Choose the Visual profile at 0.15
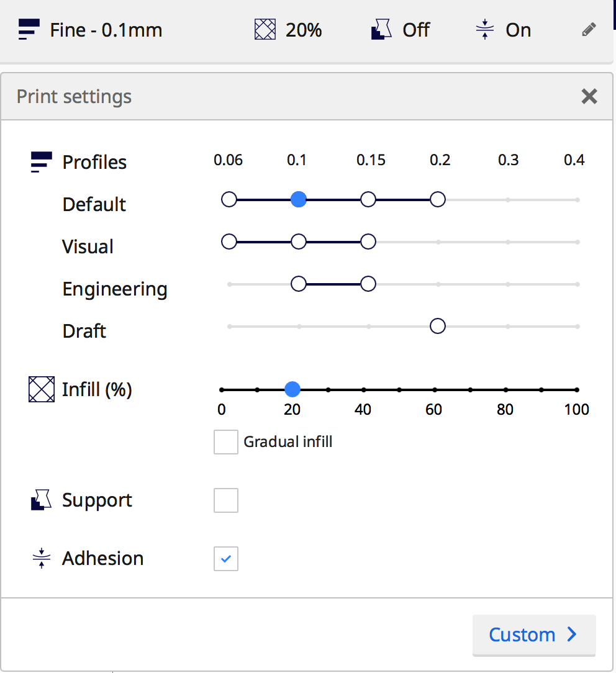The width and height of the screenshot is (616, 673). pos(368,242)
